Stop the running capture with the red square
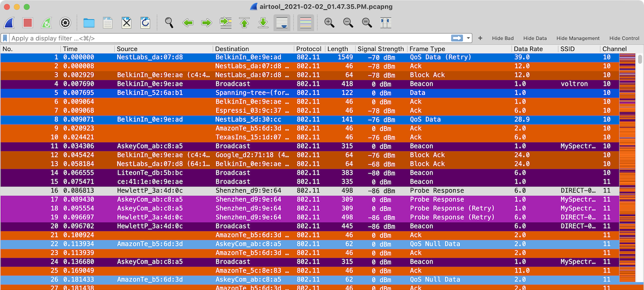Viewport: 644px width, 290px height. pos(28,23)
